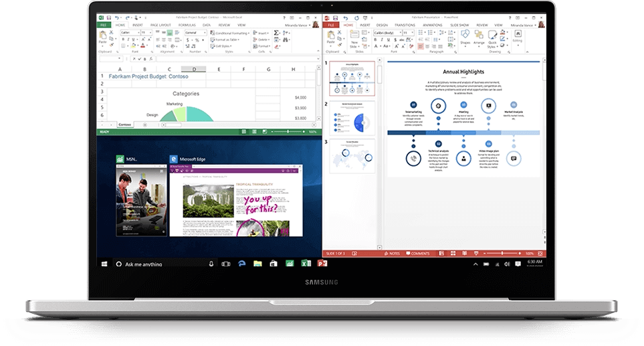Screen dimensions: 644x346
Task: Toggle COMMENTS pane in PowerPoint status bar
Action: coord(418,253)
